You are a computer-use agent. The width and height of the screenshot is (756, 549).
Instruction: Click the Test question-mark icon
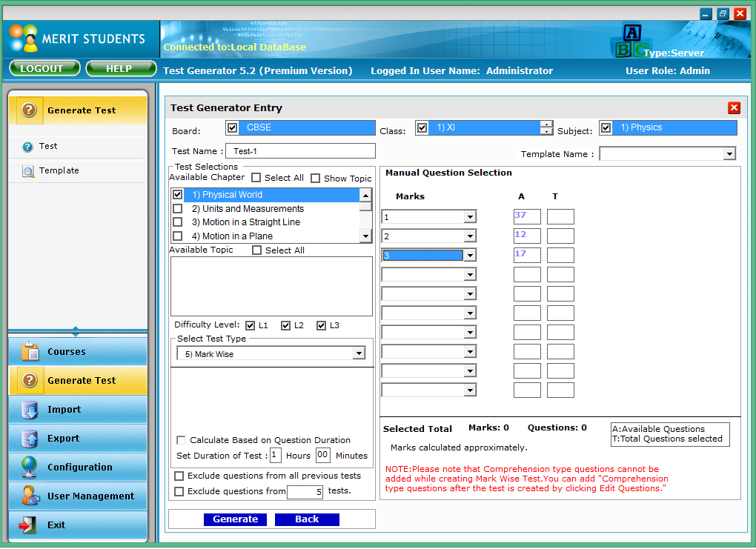point(28,147)
